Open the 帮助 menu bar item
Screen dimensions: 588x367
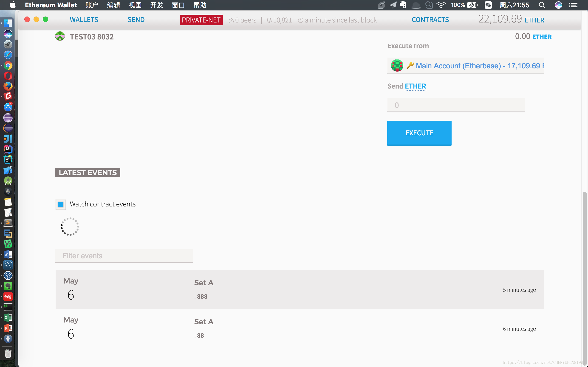(x=200, y=5)
